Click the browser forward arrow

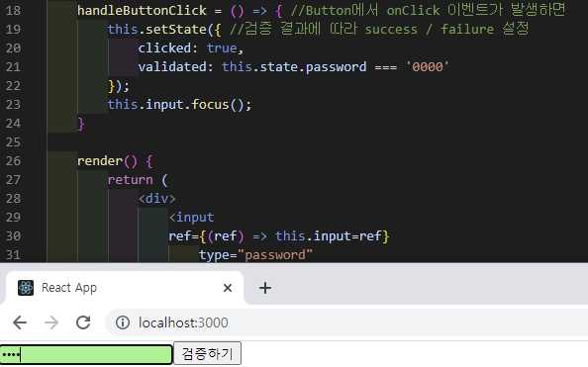[x=51, y=322]
